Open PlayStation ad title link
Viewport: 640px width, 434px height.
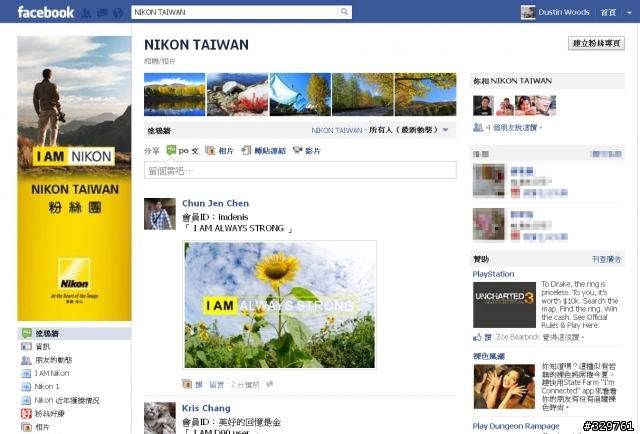493,274
